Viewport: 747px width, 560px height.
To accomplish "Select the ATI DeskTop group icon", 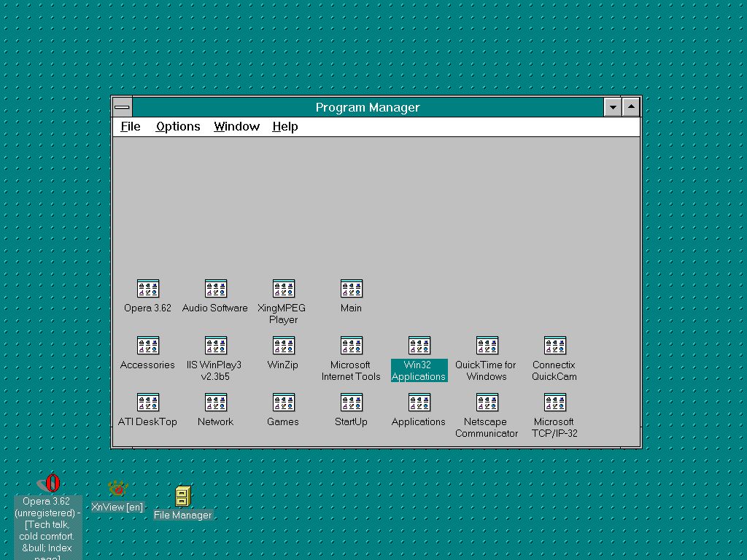I will click(147, 402).
